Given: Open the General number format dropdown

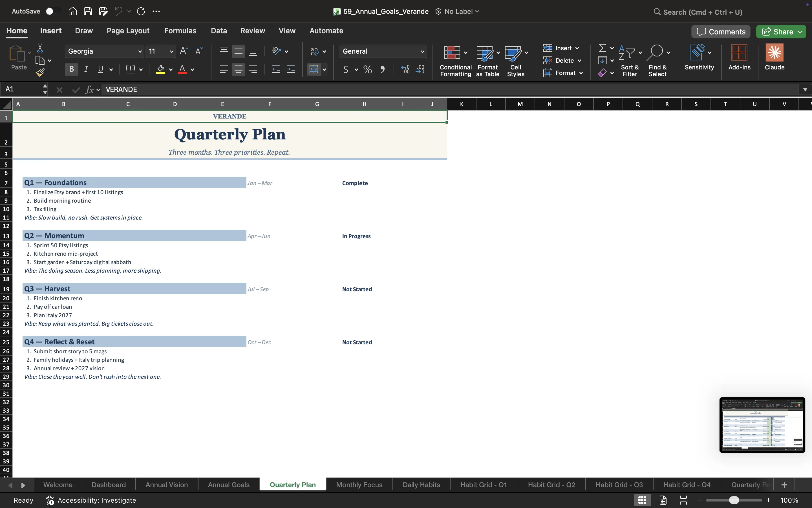Looking at the screenshot, I should pyautogui.click(x=422, y=51).
